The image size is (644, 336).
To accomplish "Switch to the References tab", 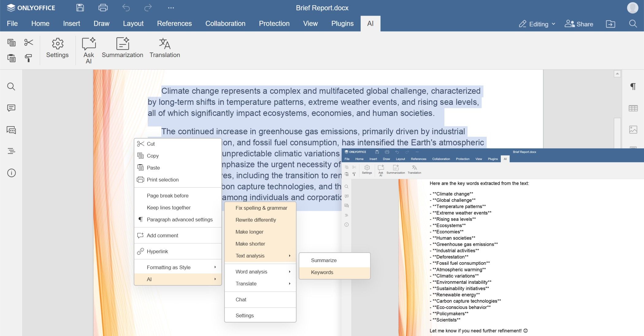I will pos(174,24).
